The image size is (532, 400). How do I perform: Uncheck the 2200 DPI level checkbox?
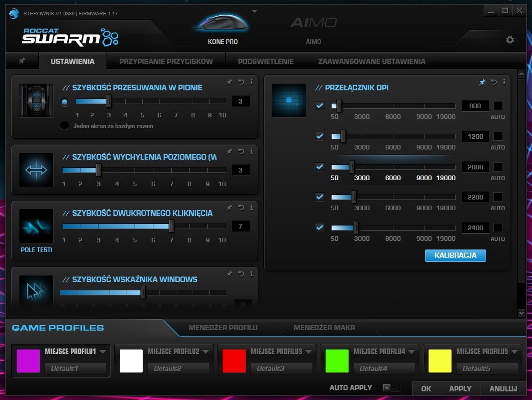coord(320,197)
